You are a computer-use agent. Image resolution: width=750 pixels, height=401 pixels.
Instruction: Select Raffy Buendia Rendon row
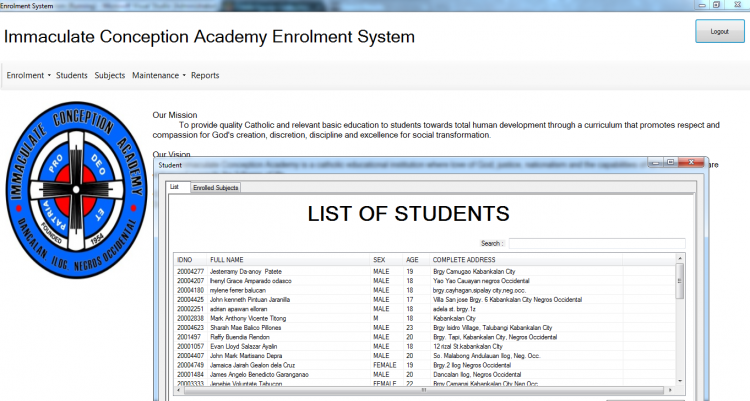coord(425,337)
